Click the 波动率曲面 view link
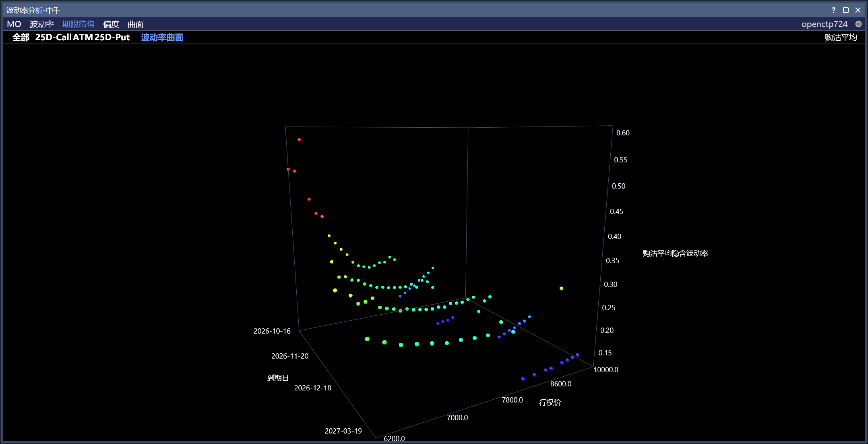The width and height of the screenshot is (868, 444). coord(162,37)
